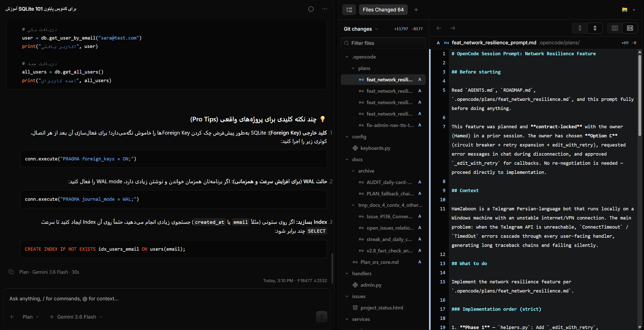The width and height of the screenshot is (644, 330).
Task: Open v2.8_fact_check_an file
Action: (383, 251)
